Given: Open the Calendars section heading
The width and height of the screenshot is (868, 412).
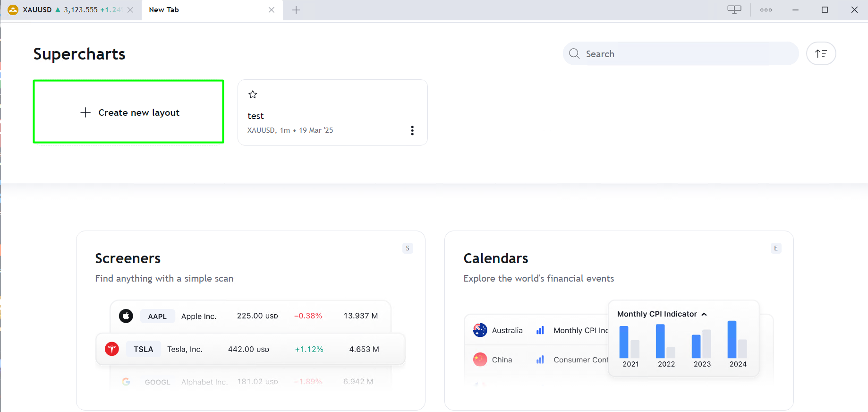Looking at the screenshot, I should 495,258.
